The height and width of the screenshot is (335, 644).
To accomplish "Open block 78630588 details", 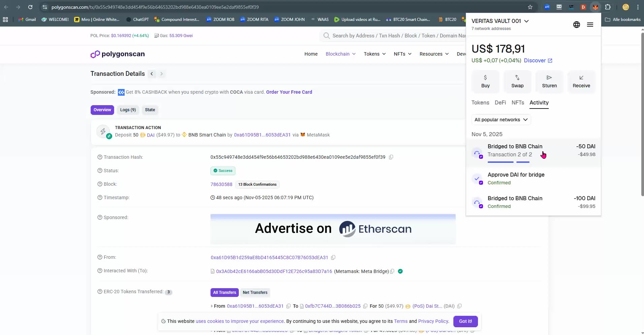I will point(221,184).
